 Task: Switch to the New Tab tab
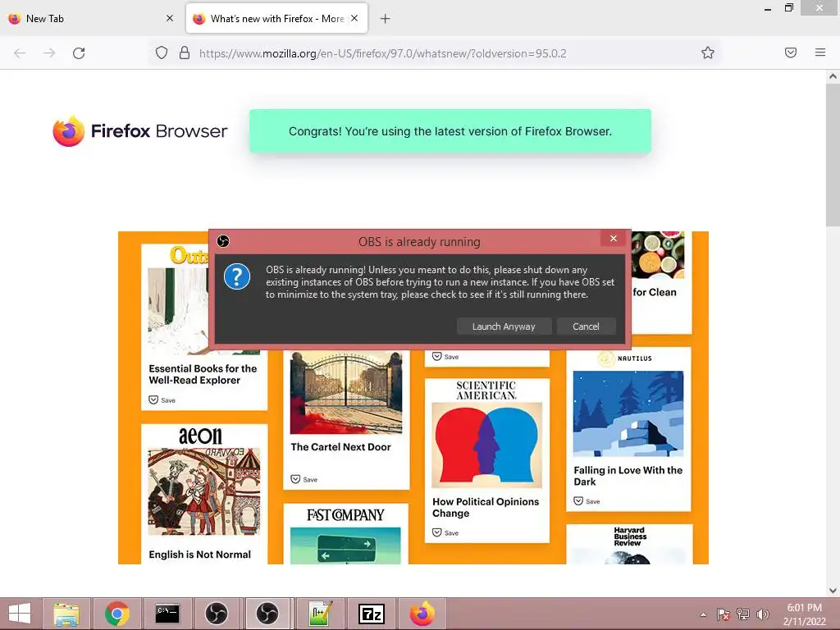click(x=91, y=19)
